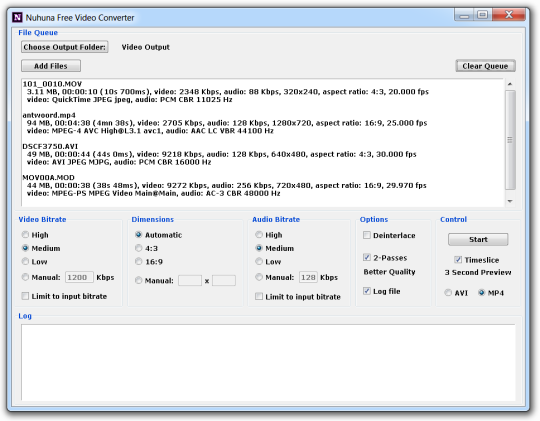Enable the Deinterlace checkbox
This screenshot has width=540, height=421.
coord(367,235)
